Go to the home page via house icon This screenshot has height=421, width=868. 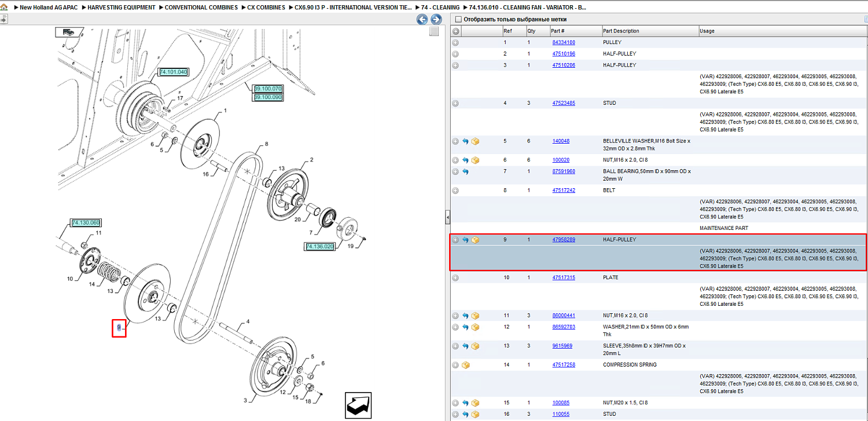click(4, 8)
